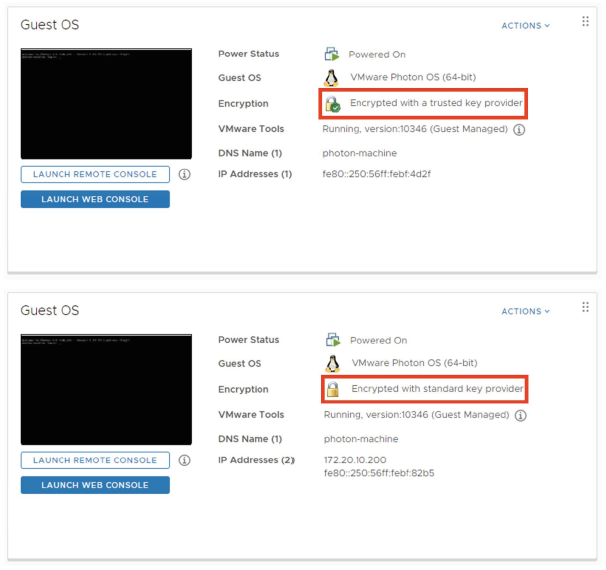Launch web console in top card
Image resolution: width=606 pixels, height=570 pixels.
95,199
